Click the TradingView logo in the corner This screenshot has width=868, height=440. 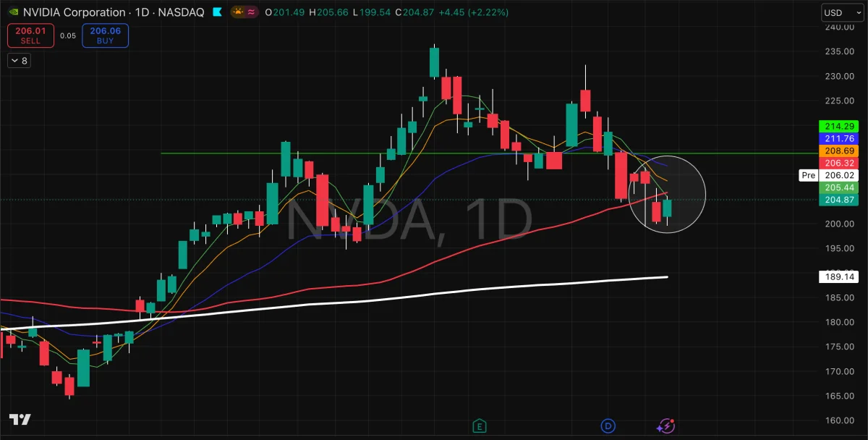(x=20, y=420)
